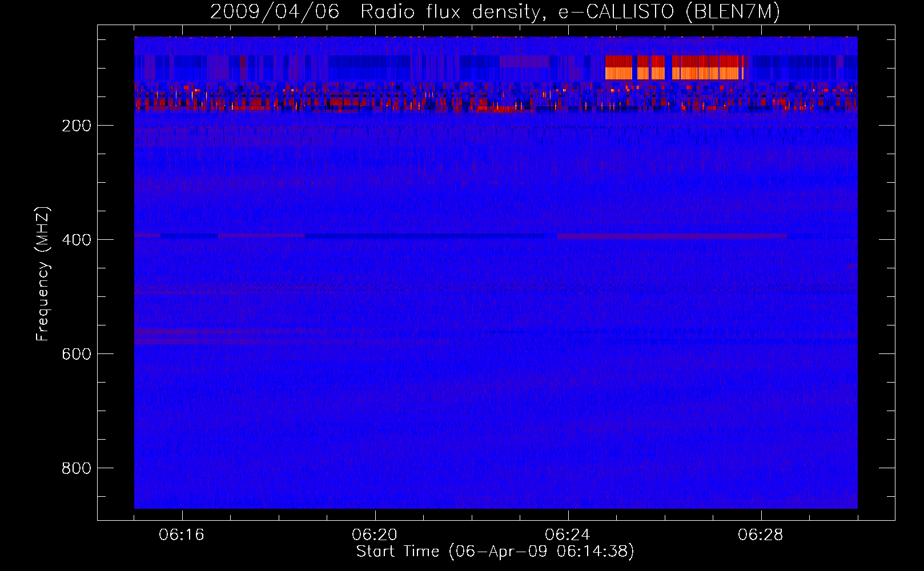The image size is (924, 571).
Task: Click the '06:28' time tick label
Action: coord(761,535)
